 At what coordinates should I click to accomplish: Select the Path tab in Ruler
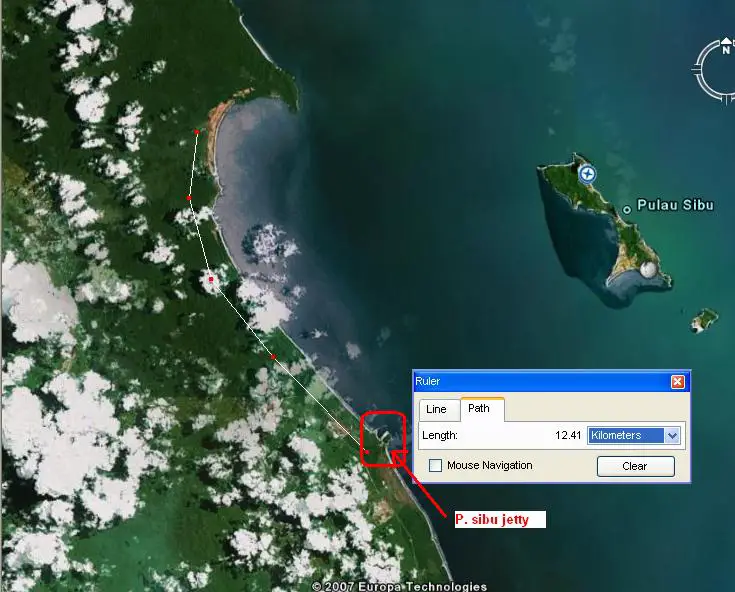pos(482,408)
